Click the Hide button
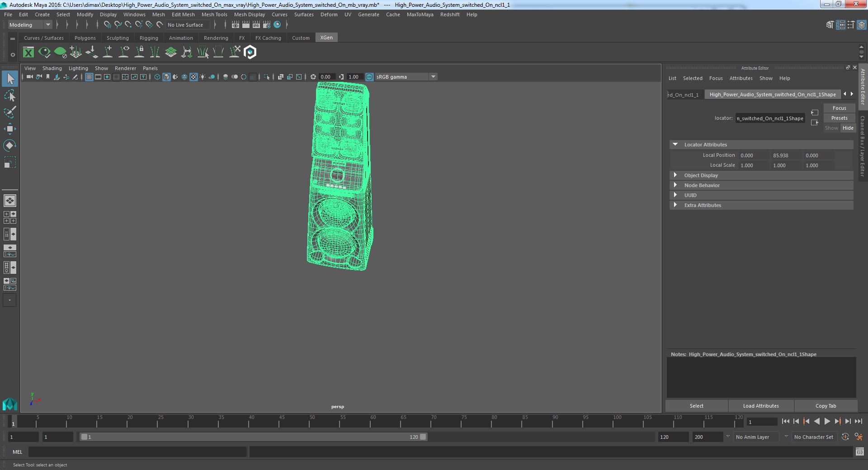Image resolution: width=868 pixels, height=470 pixels. coord(848,128)
